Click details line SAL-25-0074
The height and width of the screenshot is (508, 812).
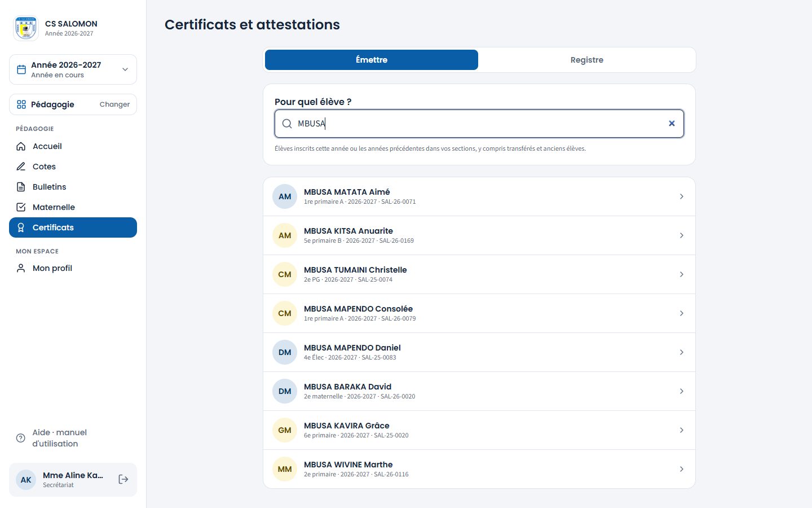coord(348,279)
